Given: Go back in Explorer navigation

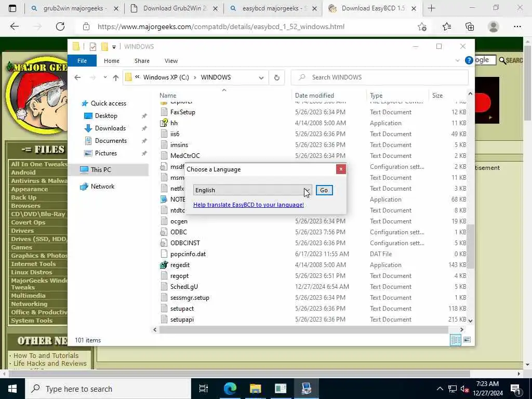Looking at the screenshot, I should [77, 77].
